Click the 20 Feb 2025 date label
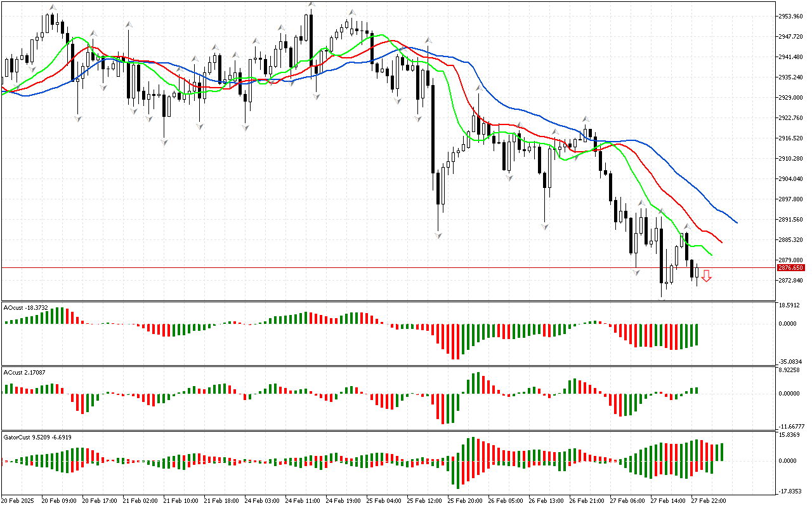The width and height of the screenshot is (812, 508). click(19, 501)
